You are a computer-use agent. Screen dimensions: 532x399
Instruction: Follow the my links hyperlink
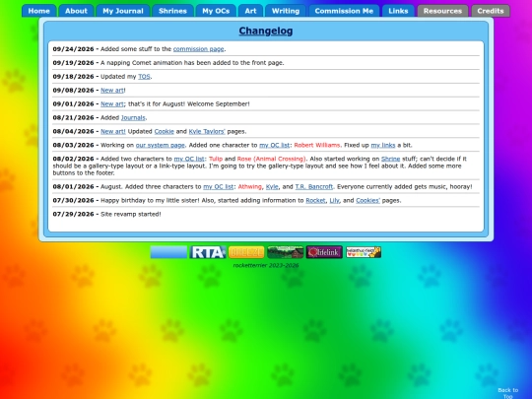click(383, 145)
